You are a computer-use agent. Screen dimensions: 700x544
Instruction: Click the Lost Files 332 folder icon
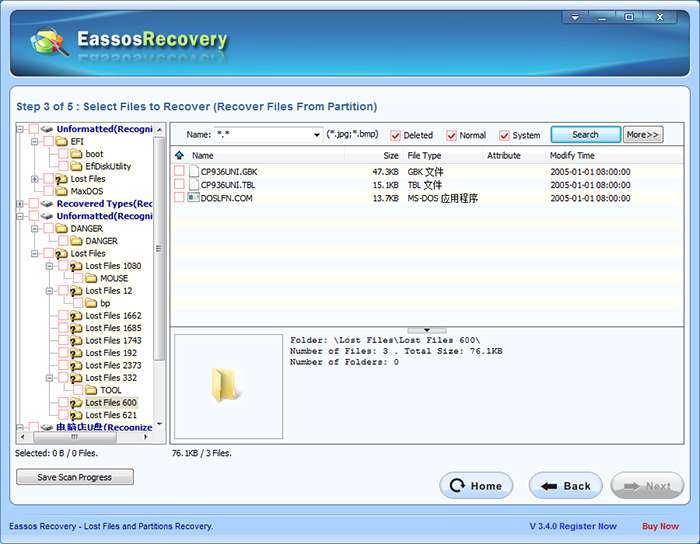click(76, 378)
